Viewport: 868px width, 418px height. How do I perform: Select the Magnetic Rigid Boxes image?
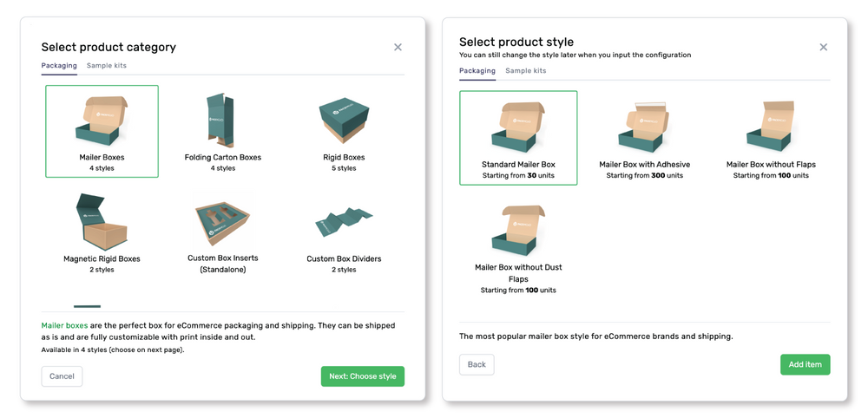click(102, 221)
